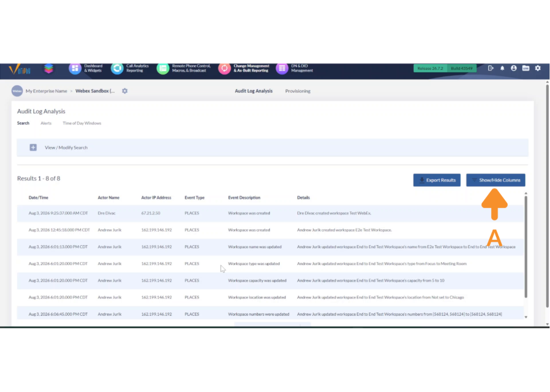Click the Results 1 - 8 of 8 text
This screenshot has height=392, width=550.
(39, 178)
